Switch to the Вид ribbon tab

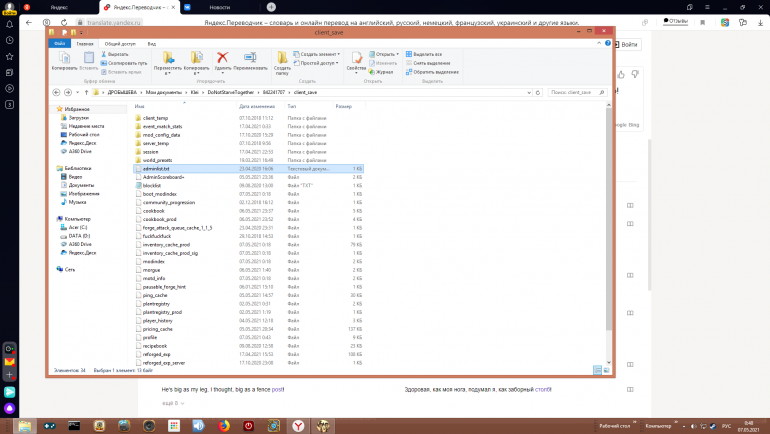click(x=152, y=44)
